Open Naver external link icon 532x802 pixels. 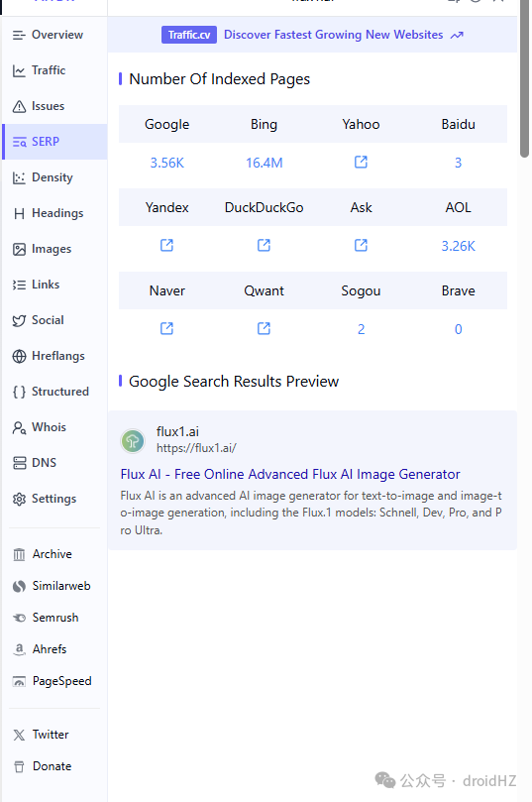tap(166, 328)
